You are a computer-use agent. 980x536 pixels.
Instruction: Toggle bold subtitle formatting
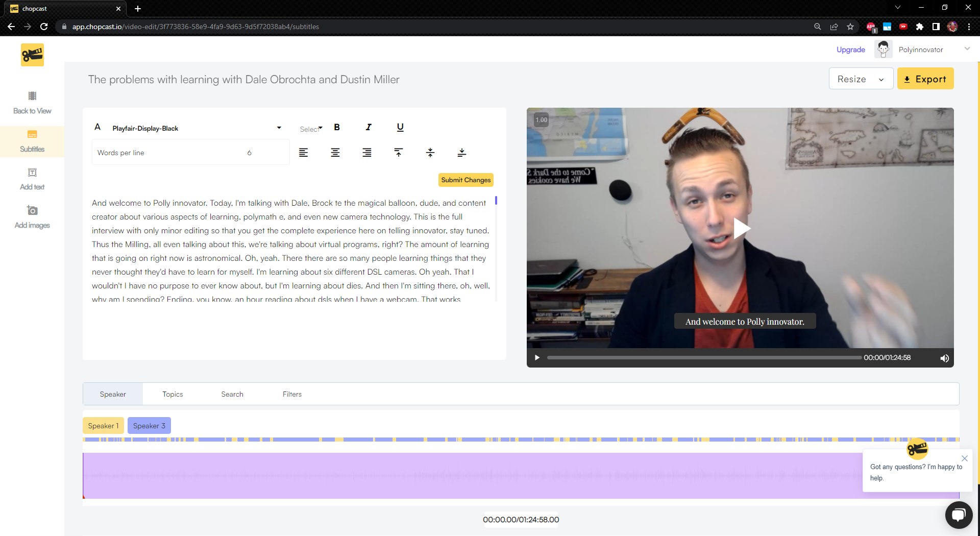click(337, 128)
